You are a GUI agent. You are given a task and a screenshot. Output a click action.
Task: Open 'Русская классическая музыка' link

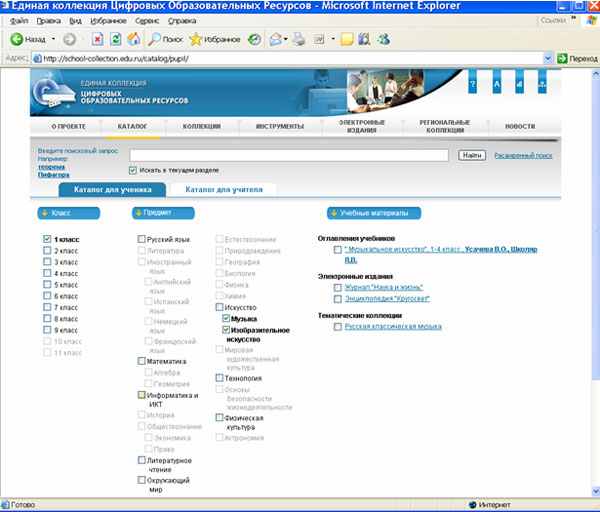click(392, 326)
